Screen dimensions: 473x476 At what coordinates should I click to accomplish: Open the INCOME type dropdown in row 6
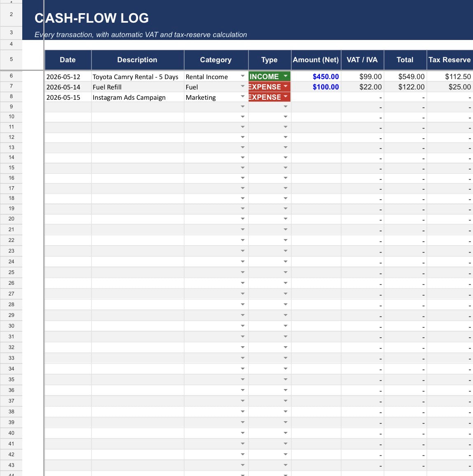pyautogui.click(x=286, y=76)
